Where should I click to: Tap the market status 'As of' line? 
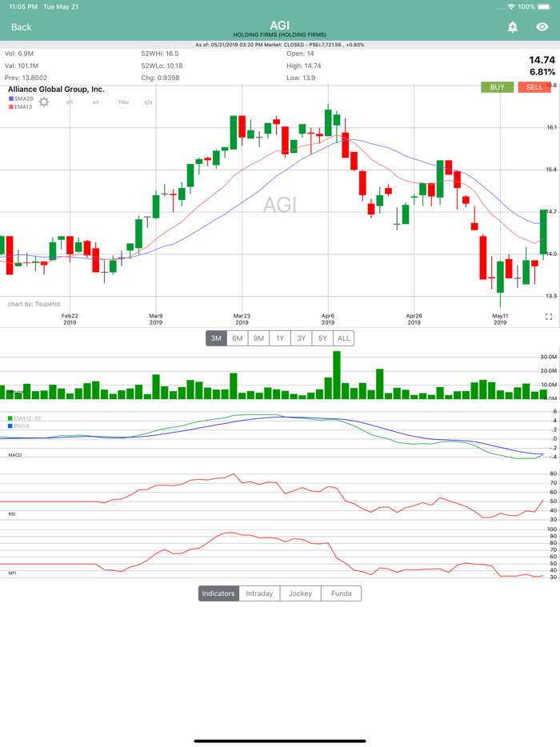point(280,45)
